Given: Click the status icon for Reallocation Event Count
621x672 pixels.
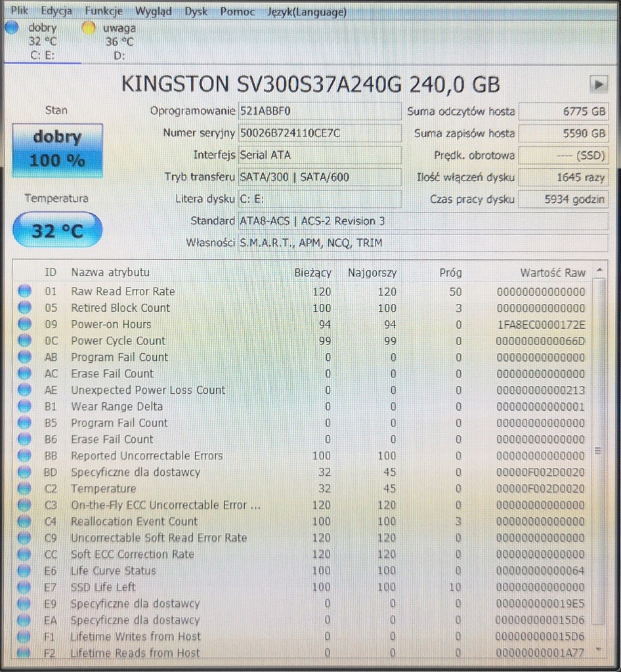Looking at the screenshot, I should coord(25,521).
